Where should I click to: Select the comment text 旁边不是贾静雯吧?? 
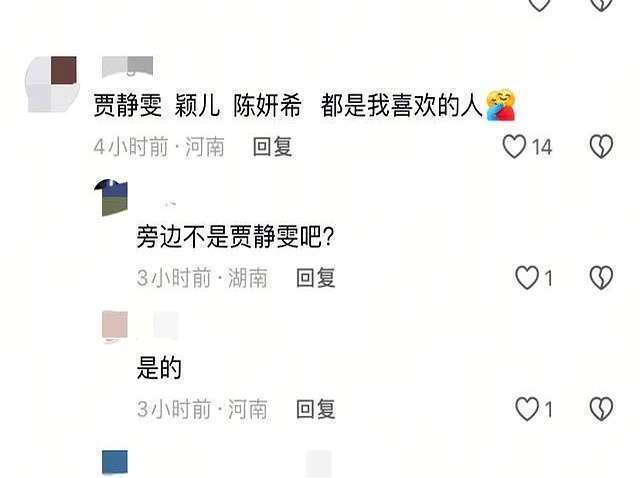(236, 236)
